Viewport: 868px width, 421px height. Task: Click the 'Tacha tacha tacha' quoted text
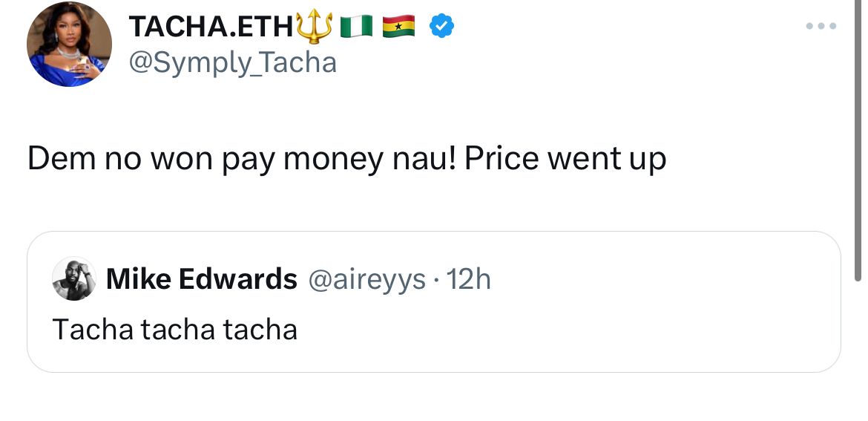point(175,330)
